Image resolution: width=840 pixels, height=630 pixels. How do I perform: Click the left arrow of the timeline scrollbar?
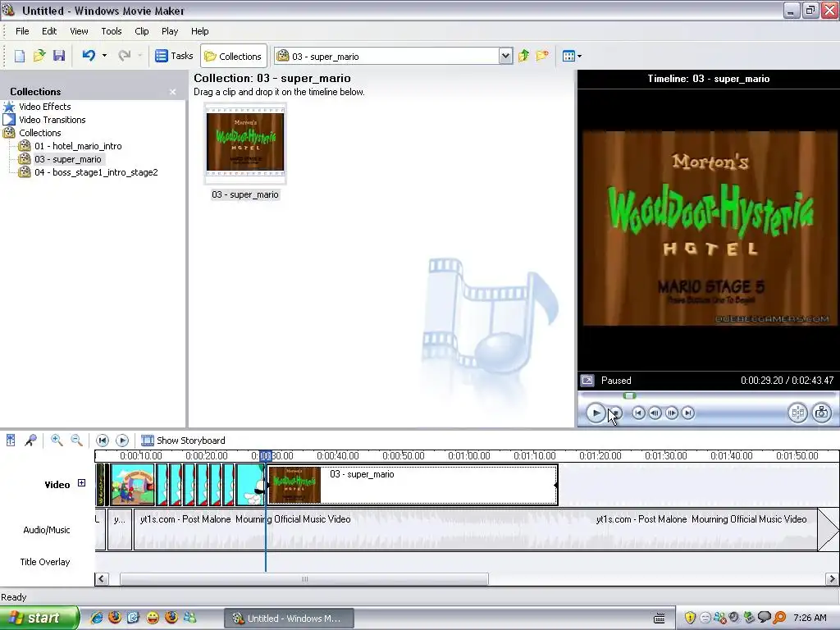[x=102, y=578]
